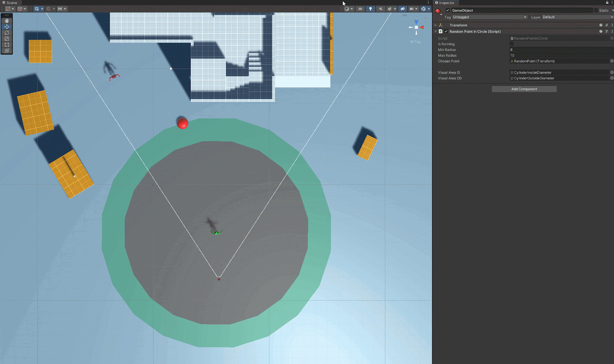Toggle GameObject active checkbox
This screenshot has width=614, height=364.
pos(447,10)
